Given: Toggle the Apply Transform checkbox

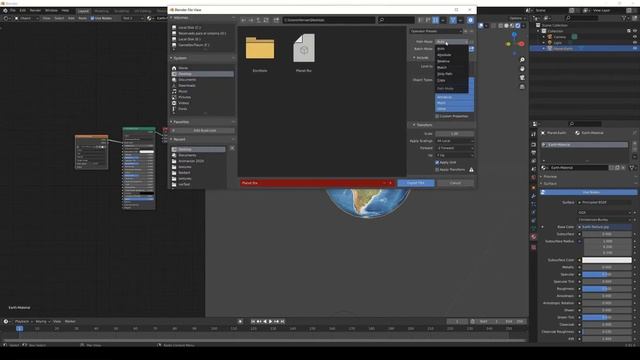Looking at the screenshot, I should point(437,170).
